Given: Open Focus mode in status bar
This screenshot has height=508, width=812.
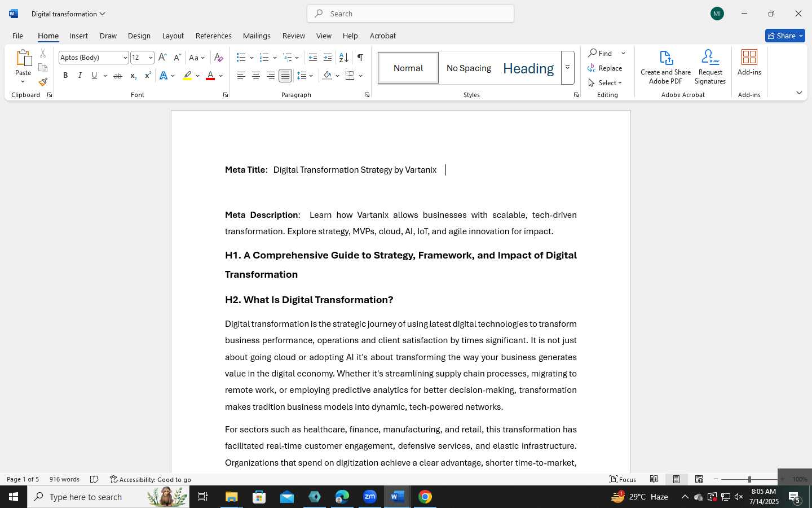Looking at the screenshot, I should click(623, 479).
